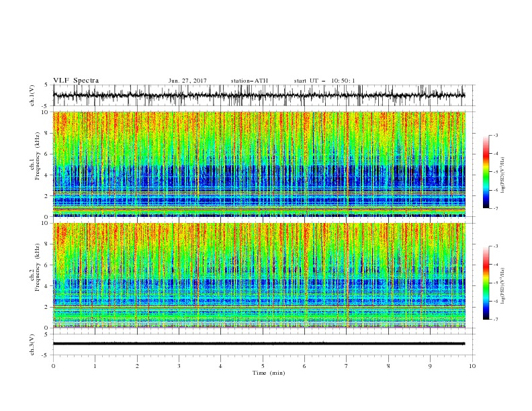Click the time axis tick label "0"
532x411 pixels.
tap(53, 366)
